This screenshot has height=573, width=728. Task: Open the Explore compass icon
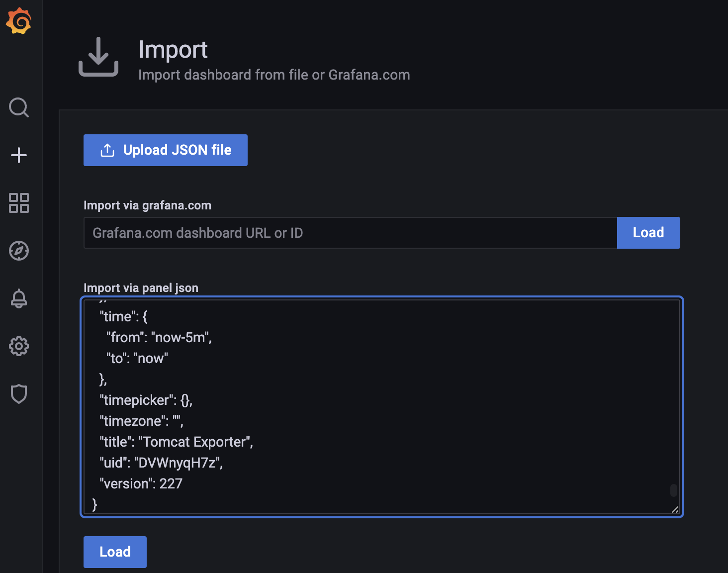(19, 251)
